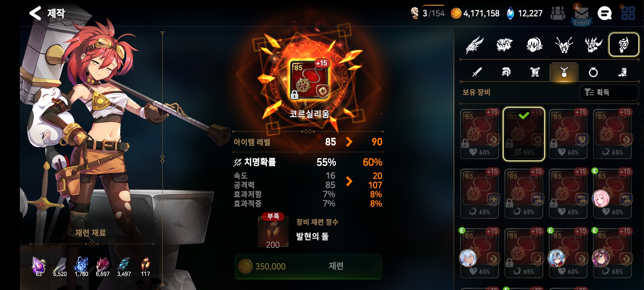Select the dragon wing hunt category icon

coord(475,45)
